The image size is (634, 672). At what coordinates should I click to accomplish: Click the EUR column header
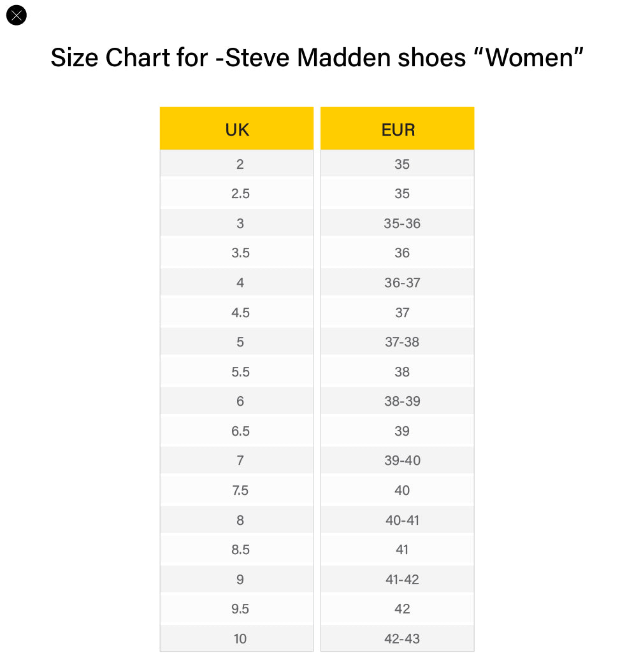[x=398, y=130]
